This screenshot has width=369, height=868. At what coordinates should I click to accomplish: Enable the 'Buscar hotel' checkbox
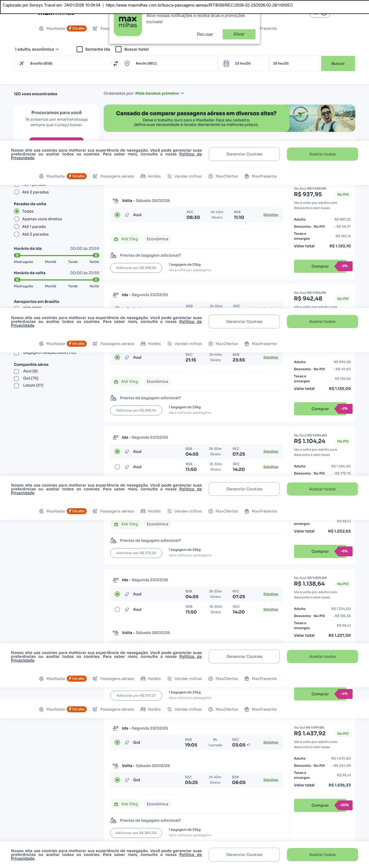[x=118, y=49]
